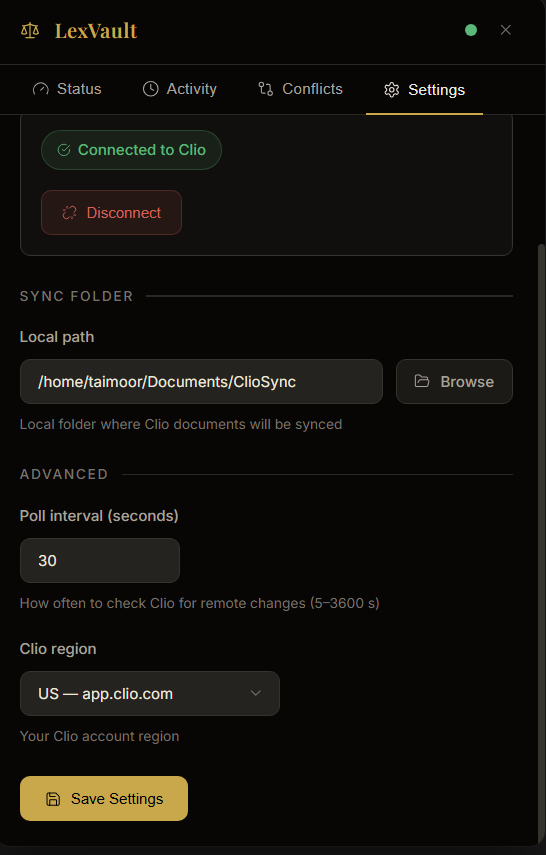Viewport: 546px width, 855px height.
Task: Open the Clio region dropdown
Action: coord(150,694)
